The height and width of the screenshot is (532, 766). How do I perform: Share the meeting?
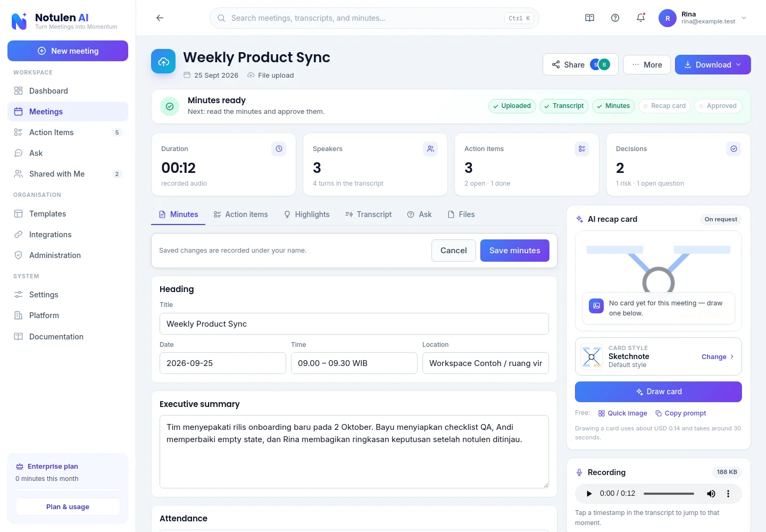pyautogui.click(x=580, y=65)
